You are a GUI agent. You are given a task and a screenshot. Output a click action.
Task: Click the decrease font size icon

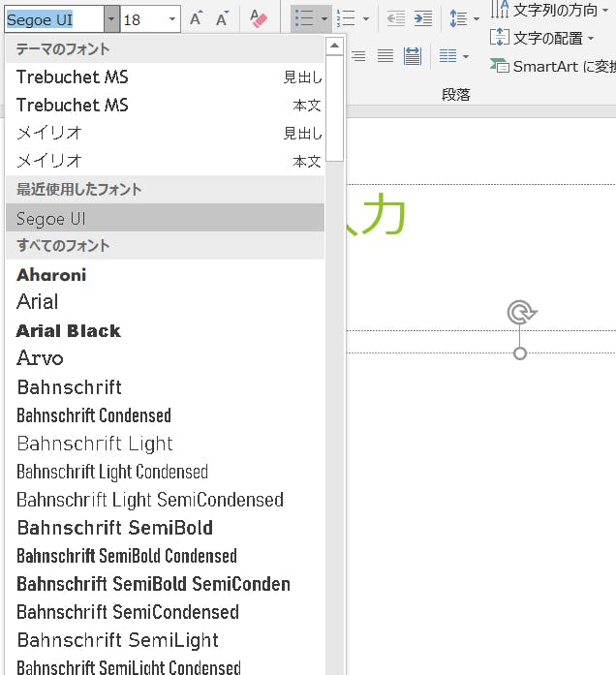[223, 19]
